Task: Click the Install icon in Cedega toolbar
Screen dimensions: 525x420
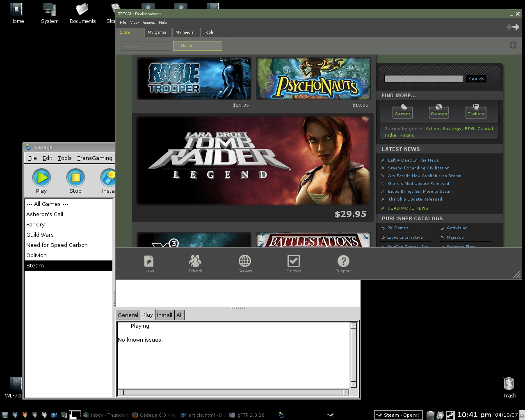Action: [x=108, y=178]
